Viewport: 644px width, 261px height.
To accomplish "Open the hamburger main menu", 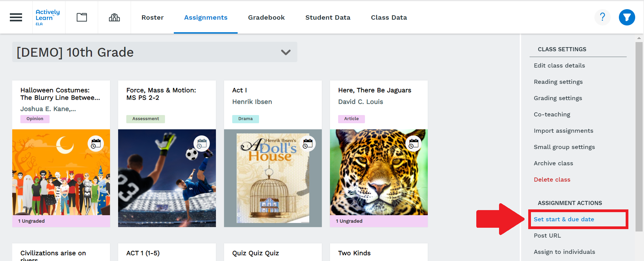I will coord(16,17).
